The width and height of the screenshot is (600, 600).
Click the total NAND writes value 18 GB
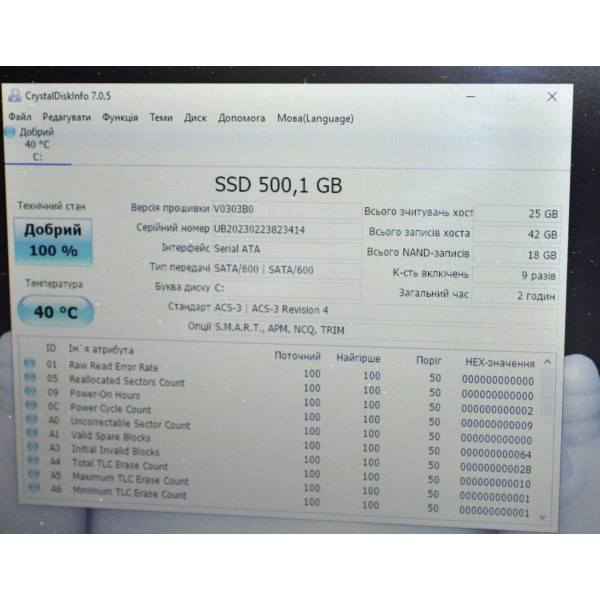pos(517,255)
